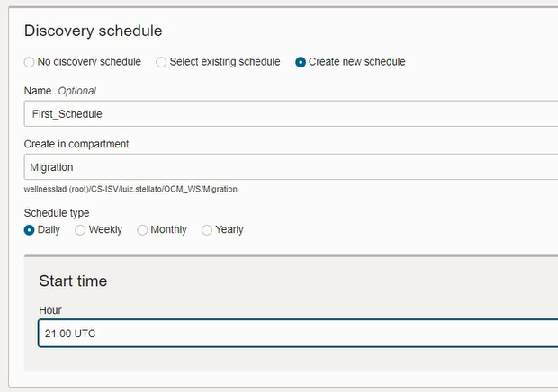The height and width of the screenshot is (392, 558).
Task: Select the No discovery schedule radio button
Action: pyautogui.click(x=30, y=62)
